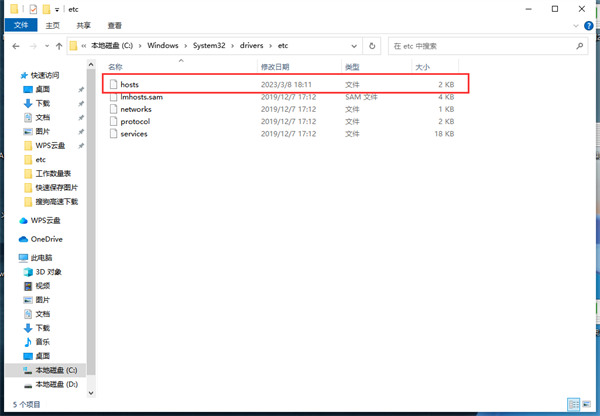Open 图片 under Quick access

[42, 132]
